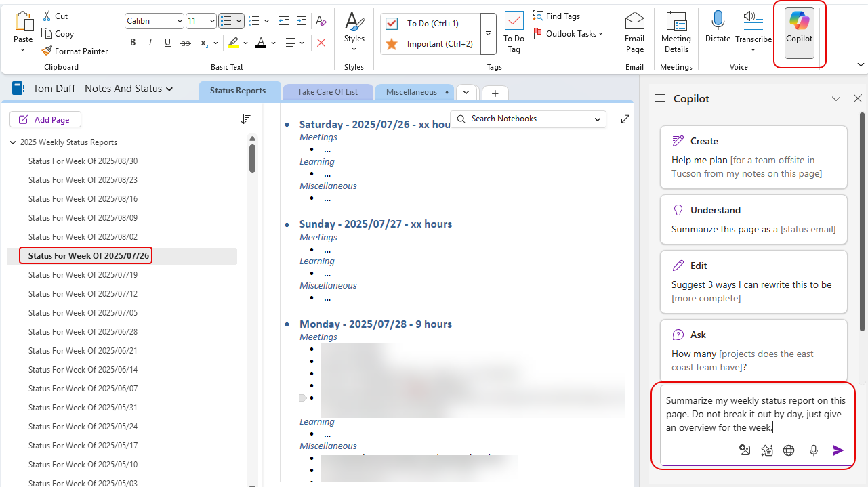Open the font size dropdown
868x487 pixels.
click(x=212, y=22)
